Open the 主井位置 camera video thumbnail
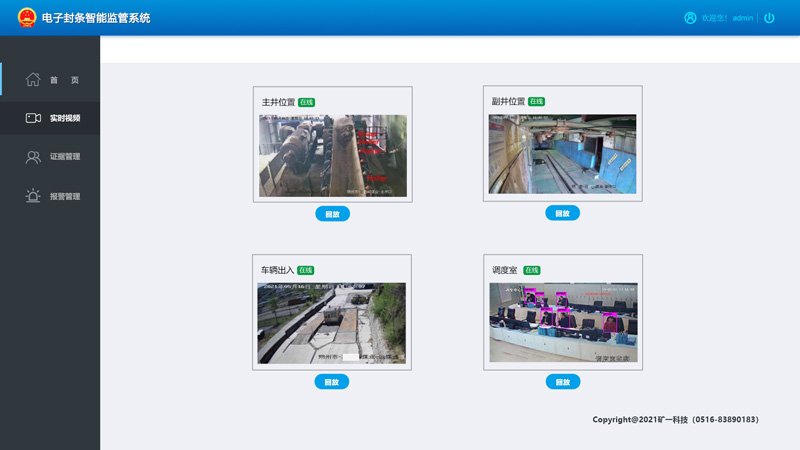Screen dimensions: 800x450 (333, 155)
